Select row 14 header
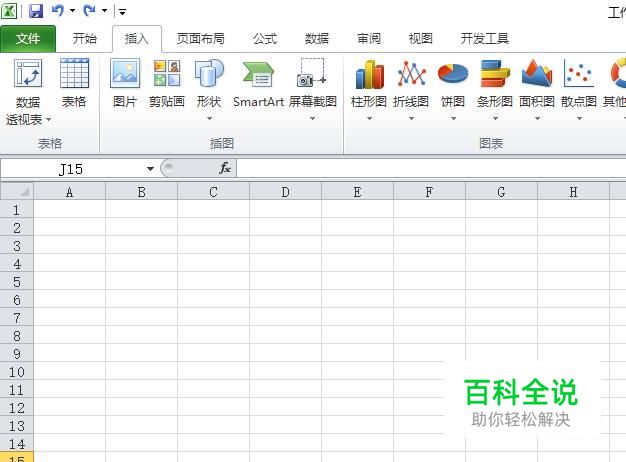Viewport: 626px width, 462px height. [17, 443]
